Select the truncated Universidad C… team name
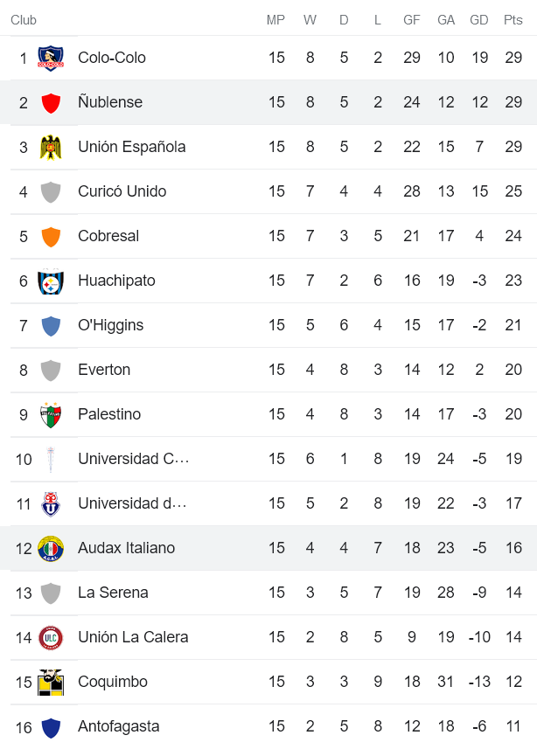537x756 pixels. pos(133,459)
